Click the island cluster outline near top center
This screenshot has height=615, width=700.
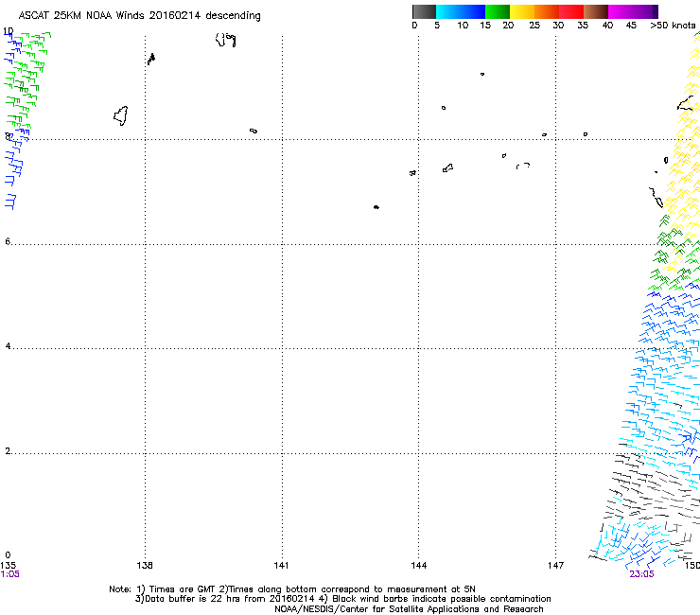pyautogui.click(x=226, y=40)
